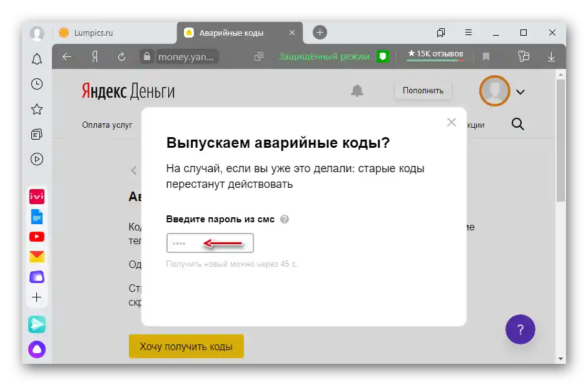
Task: Open purple cloud app shortcut in sidebar
Action: 37,277
